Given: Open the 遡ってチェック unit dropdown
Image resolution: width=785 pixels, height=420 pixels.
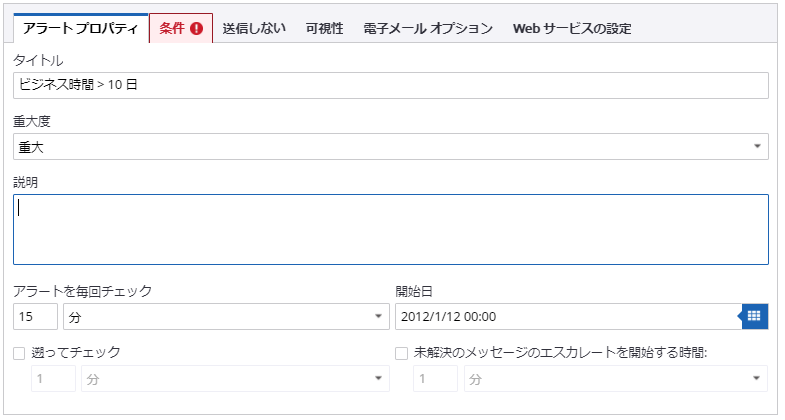Looking at the screenshot, I should pyautogui.click(x=235, y=379).
